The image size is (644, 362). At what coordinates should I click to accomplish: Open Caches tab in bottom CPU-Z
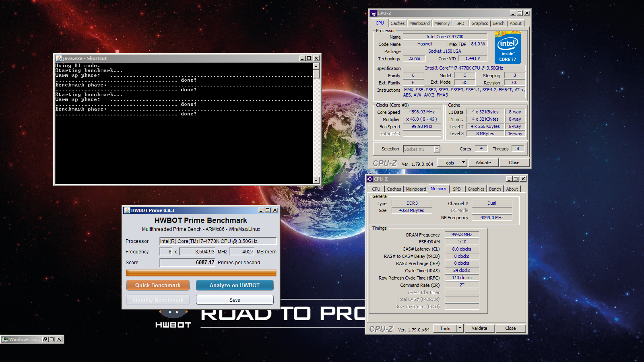394,189
